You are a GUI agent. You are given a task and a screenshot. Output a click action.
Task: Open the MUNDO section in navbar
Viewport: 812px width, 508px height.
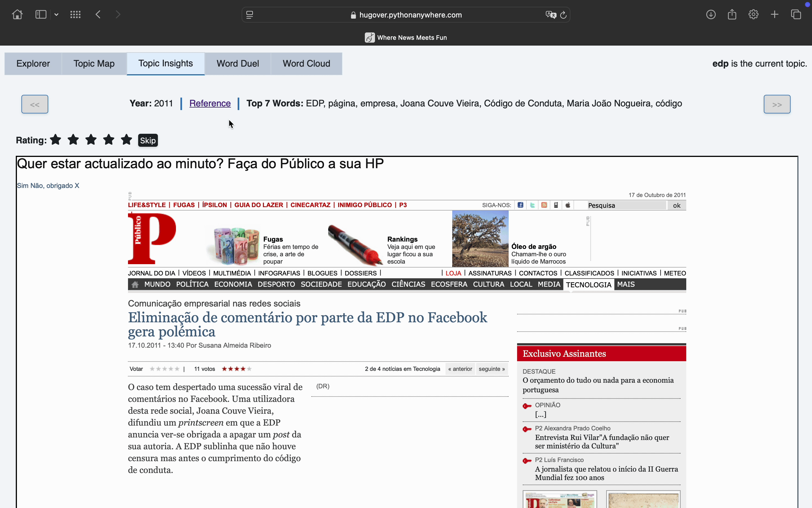[x=157, y=284]
